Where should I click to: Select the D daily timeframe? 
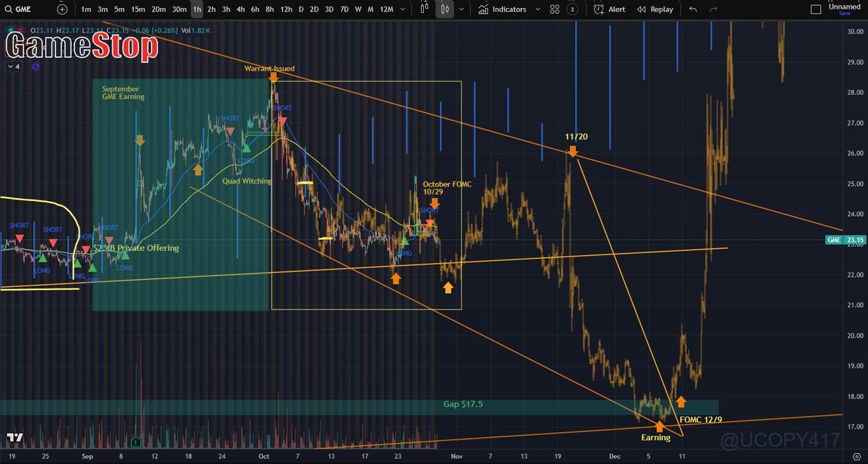pos(301,9)
